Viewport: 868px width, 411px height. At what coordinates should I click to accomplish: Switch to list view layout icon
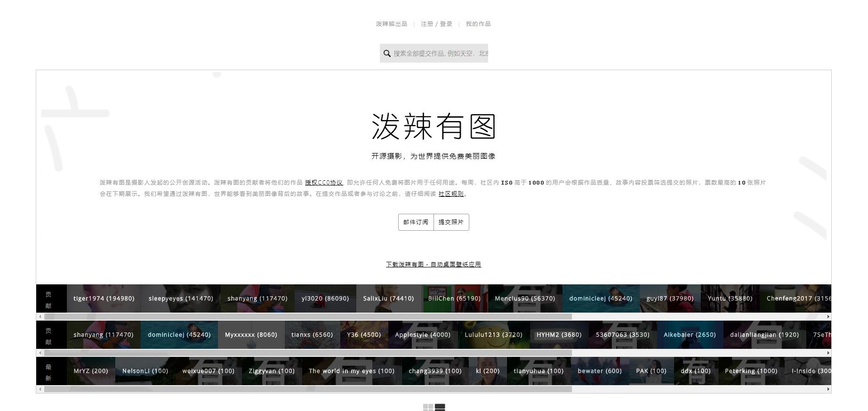click(x=440, y=407)
